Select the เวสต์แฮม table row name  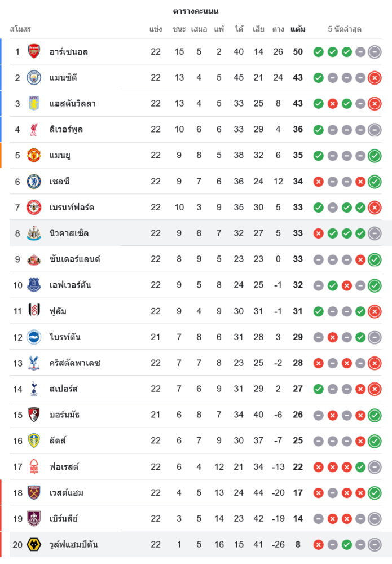point(66,493)
